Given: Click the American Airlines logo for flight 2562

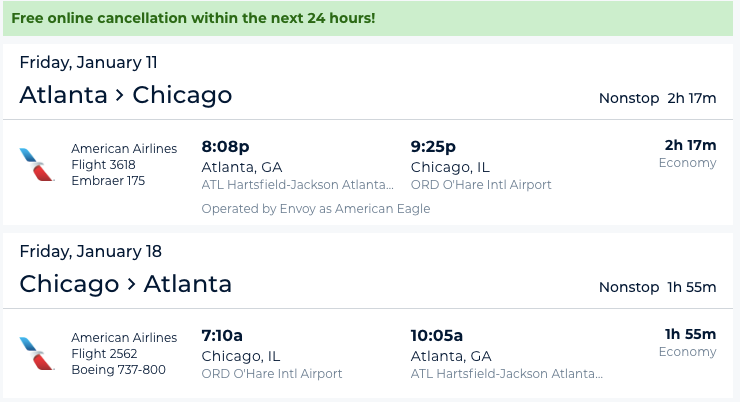Looking at the screenshot, I should pos(37,353).
